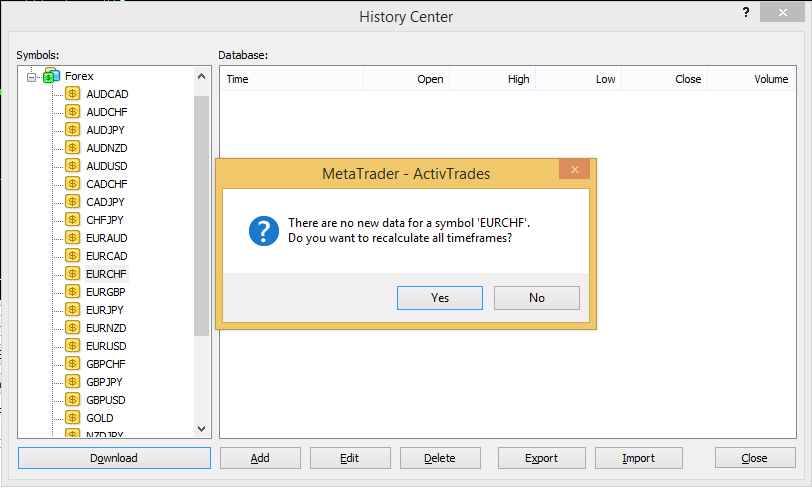The width and height of the screenshot is (812, 489).
Task: Click the Low column header
Action: [578, 79]
